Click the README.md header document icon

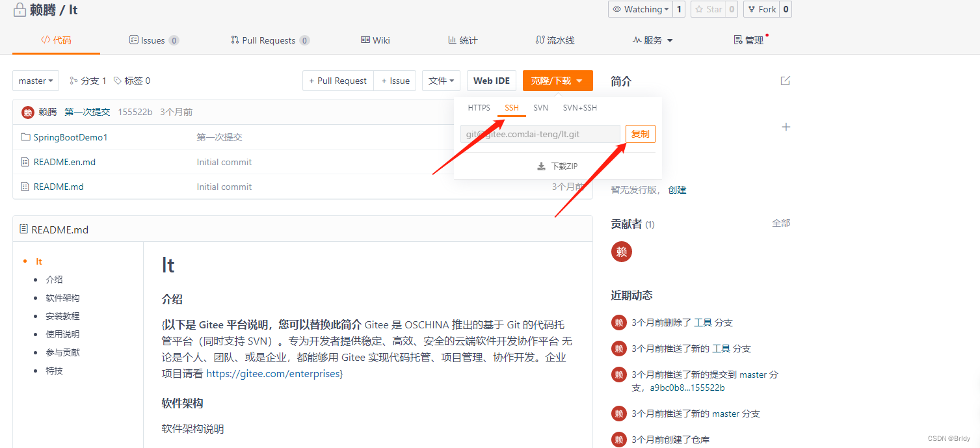click(24, 229)
